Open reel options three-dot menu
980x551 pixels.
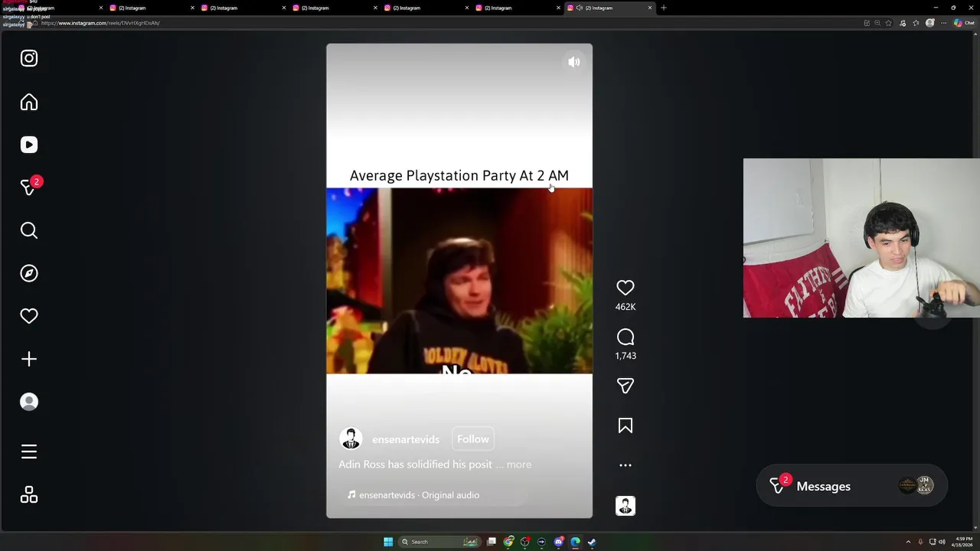[626, 465]
